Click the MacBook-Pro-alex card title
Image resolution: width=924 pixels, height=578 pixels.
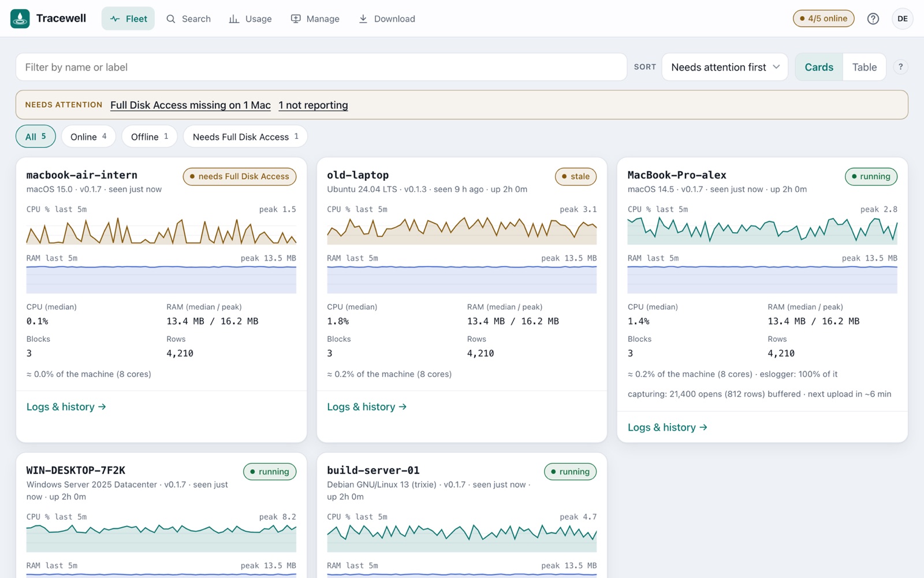tap(677, 175)
